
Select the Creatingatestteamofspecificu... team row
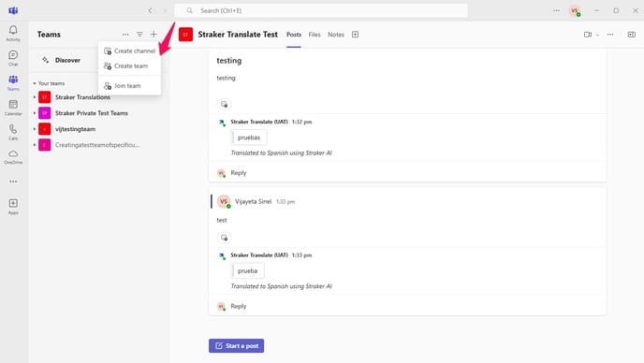click(x=98, y=145)
